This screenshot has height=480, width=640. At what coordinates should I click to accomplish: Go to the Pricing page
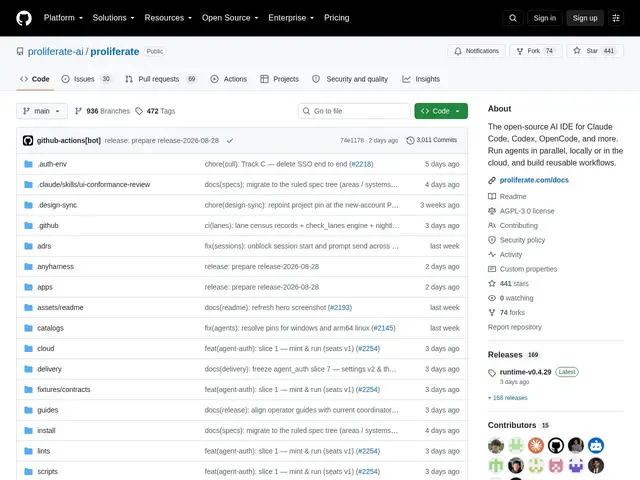336,18
